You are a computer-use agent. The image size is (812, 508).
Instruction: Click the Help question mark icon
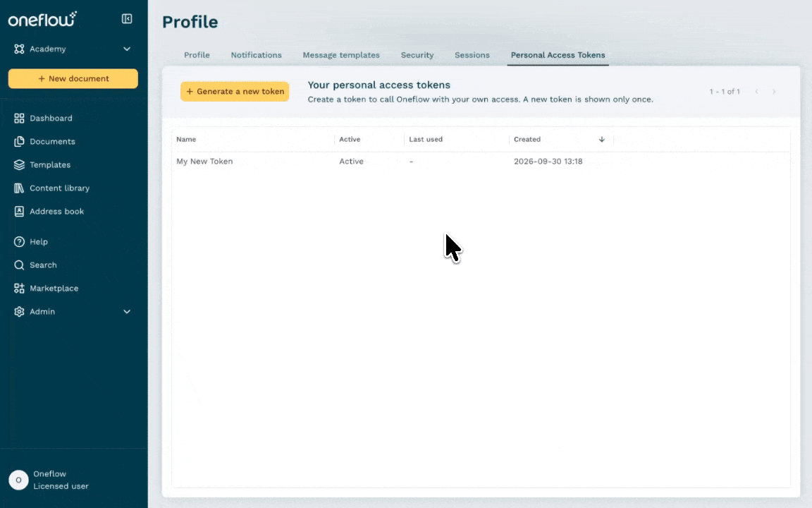(x=19, y=241)
